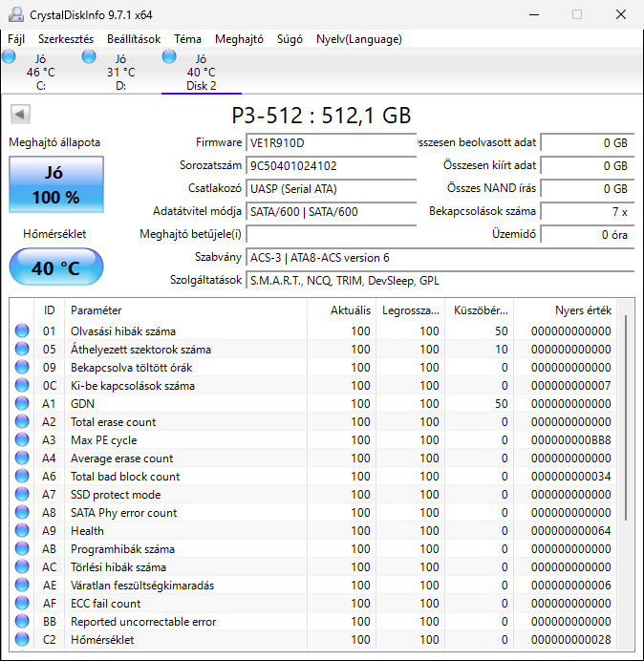Click the Összes NAND írás value
Image resolution: width=644 pixels, height=661 pixels.
pyautogui.click(x=587, y=188)
